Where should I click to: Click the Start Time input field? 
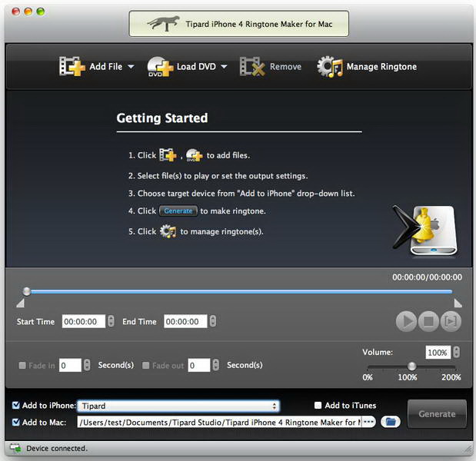click(x=84, y=321)
